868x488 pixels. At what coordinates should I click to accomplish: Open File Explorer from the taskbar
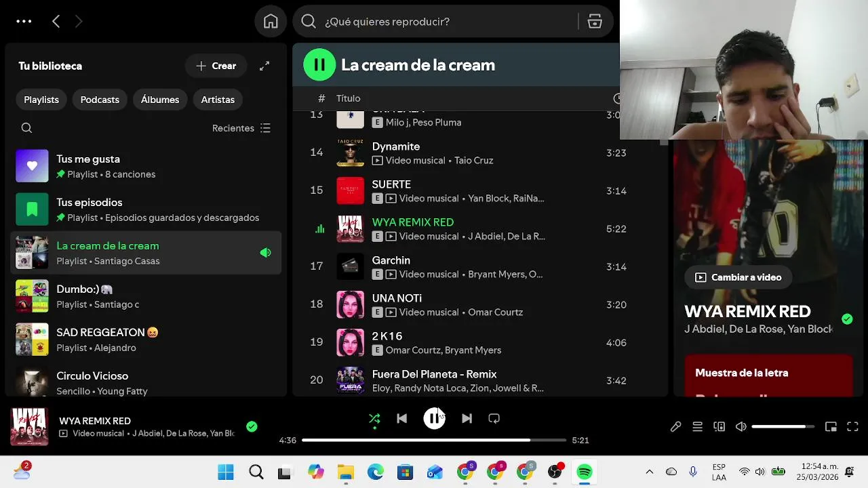345,472
